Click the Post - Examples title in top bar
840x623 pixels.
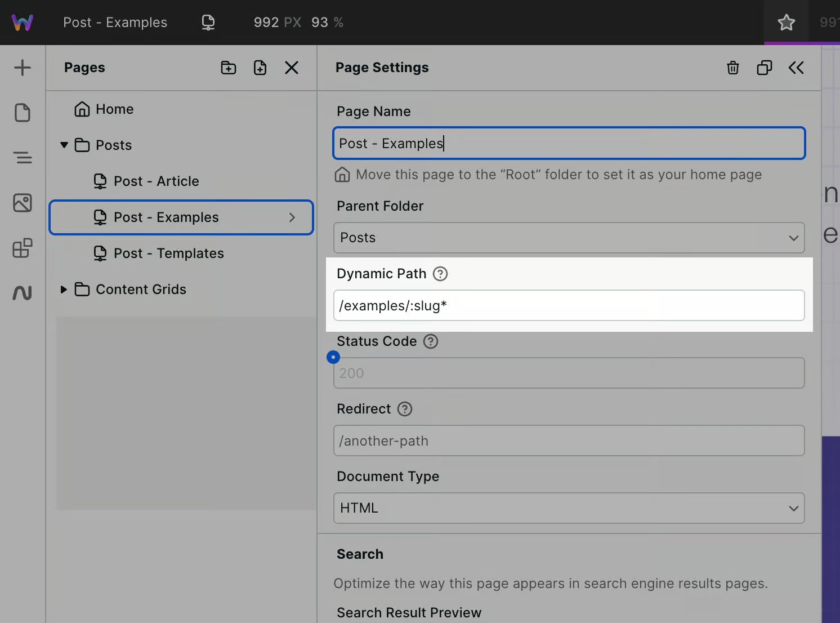point(115,23)
